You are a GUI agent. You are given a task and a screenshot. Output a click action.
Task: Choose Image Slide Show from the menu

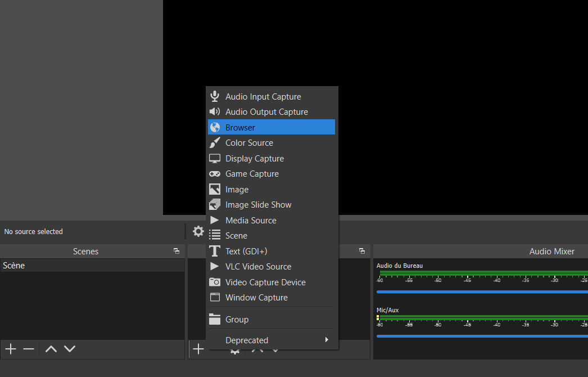(x=258, y=205)
